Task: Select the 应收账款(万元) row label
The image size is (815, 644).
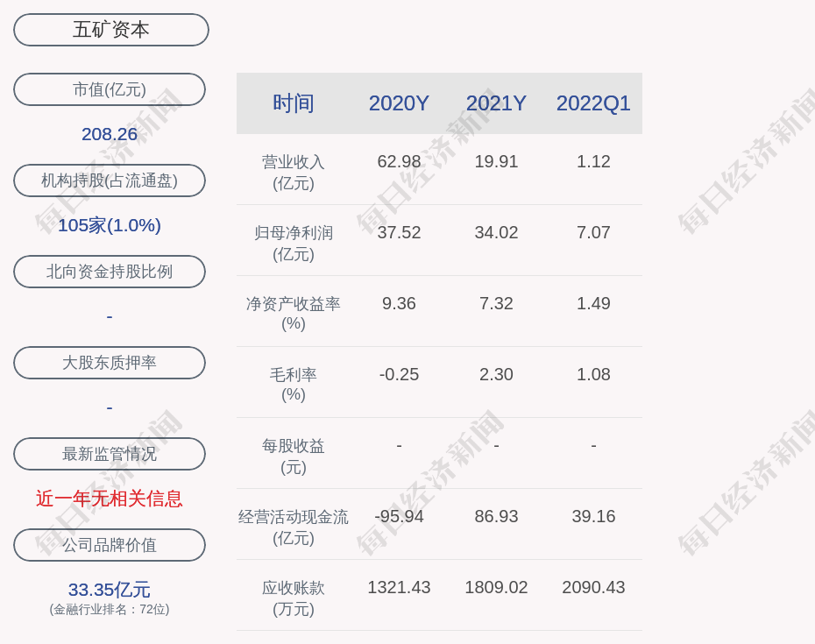Action: [x=294, y=598]
